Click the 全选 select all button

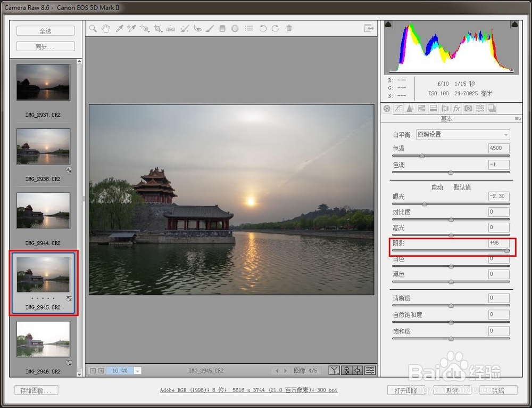point(45,31)
